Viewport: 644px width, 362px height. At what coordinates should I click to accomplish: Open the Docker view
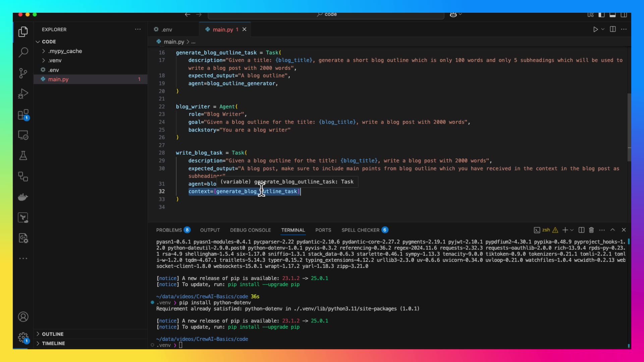(23, 197)
